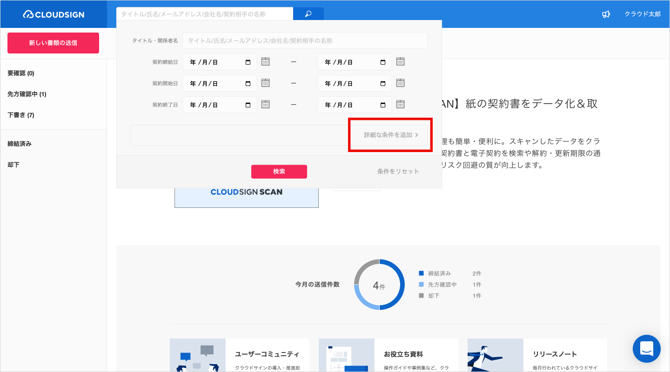Focus the header search input field

pos(205,14)
